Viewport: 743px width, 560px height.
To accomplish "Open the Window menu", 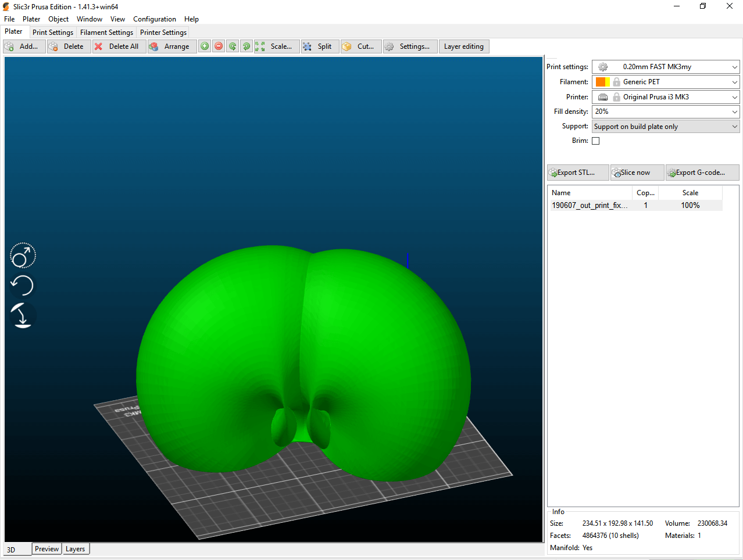I will 90,19.
